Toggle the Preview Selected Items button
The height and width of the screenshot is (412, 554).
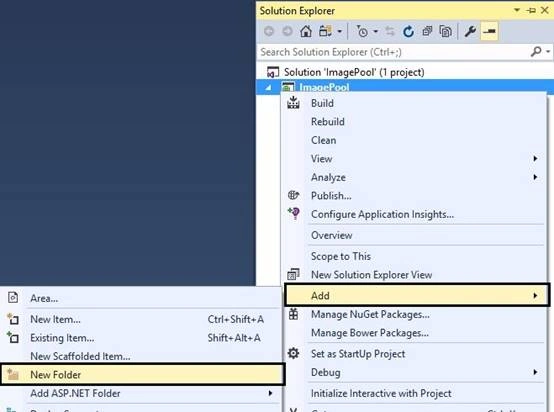(489, 31)
